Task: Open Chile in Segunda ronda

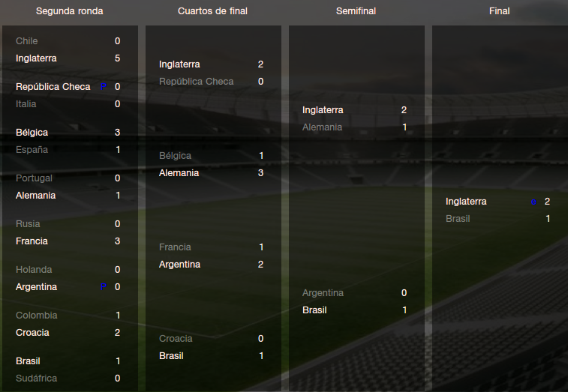Action: click(x=26, y=41)
